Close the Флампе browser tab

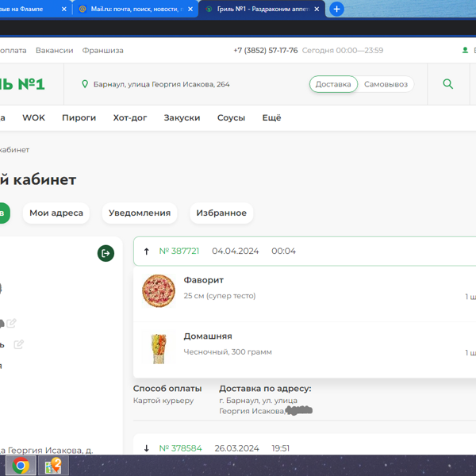pos(64,9)
